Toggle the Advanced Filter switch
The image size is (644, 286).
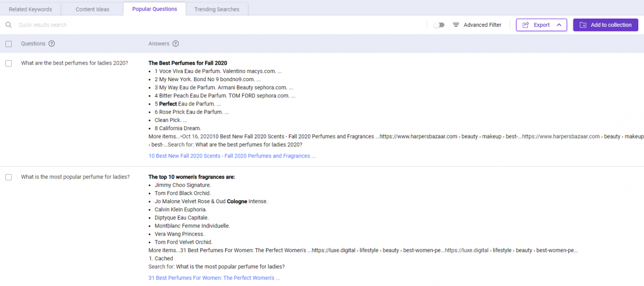pyautogui.click(x=439, y=25)
